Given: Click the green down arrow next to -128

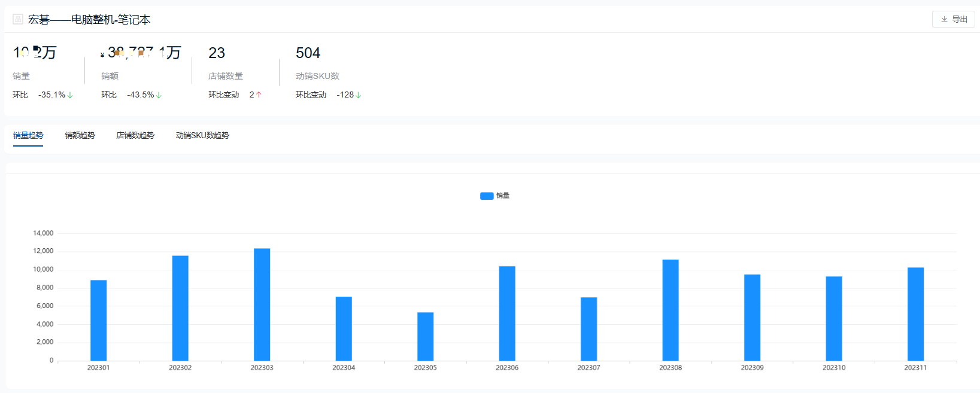Looking at the screenshot, I should 359,95.
